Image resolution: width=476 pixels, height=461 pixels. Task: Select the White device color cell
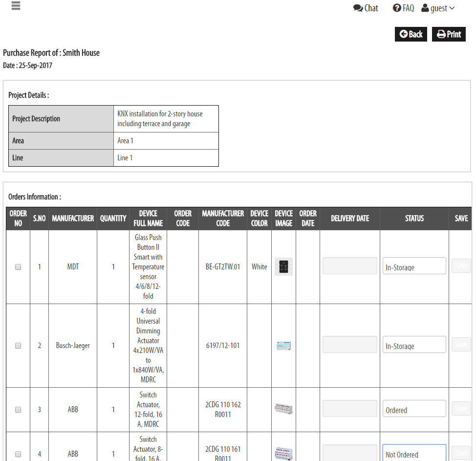coord(259,267)
